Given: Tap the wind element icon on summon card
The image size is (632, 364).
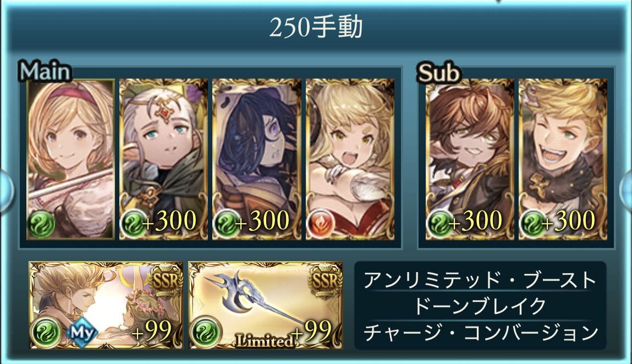Looking at the screenshot, I should 46,333.
